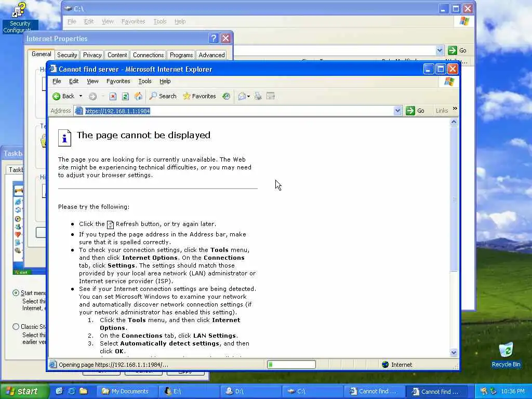Expand the Mail dropdown arrow
Screen dimensions: 532x399
tap(249, 97)
